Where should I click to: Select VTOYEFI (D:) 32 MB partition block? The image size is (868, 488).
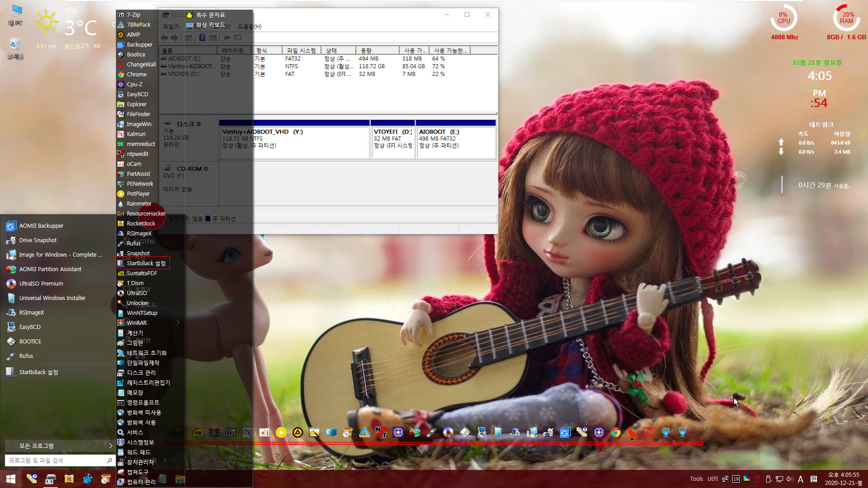pyautogui.click(x=392, y=139)
